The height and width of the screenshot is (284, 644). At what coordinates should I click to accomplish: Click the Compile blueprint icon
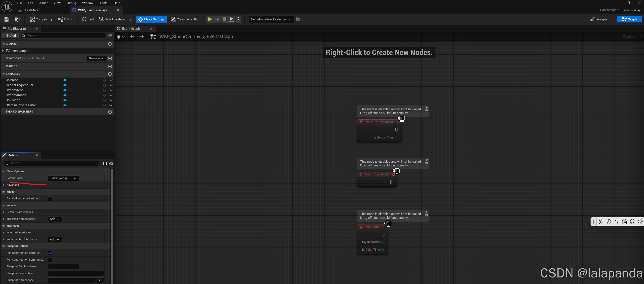[32, 19]
